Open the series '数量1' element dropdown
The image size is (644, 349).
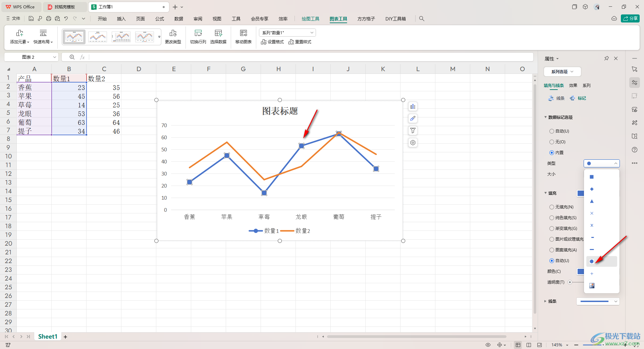coord(287,33)
